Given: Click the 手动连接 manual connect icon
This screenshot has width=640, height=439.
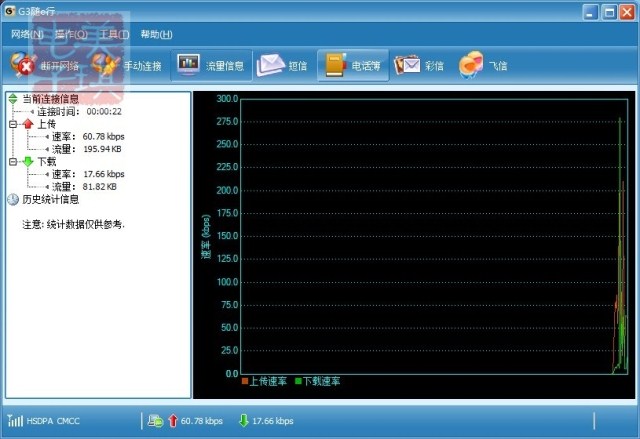Looking at the screenshot, I should click(105, 66).
